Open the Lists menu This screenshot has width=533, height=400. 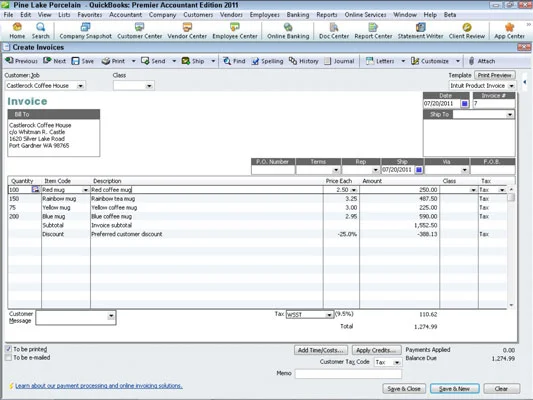(64, 15)
